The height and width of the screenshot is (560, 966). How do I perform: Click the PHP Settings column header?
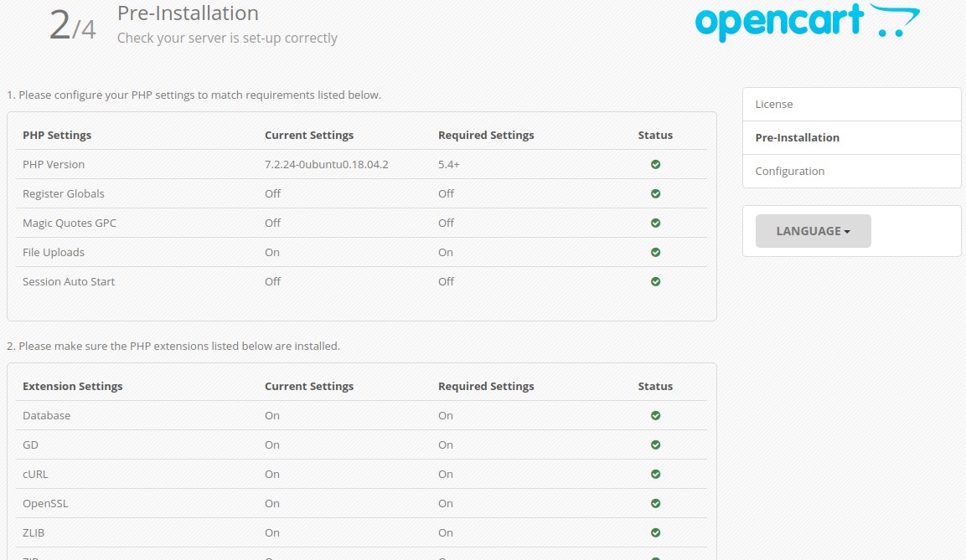click(56, 135)
